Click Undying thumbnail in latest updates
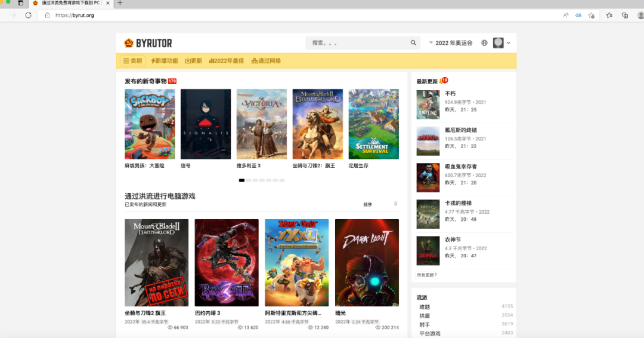644x338 pixels. pos(428,105)
